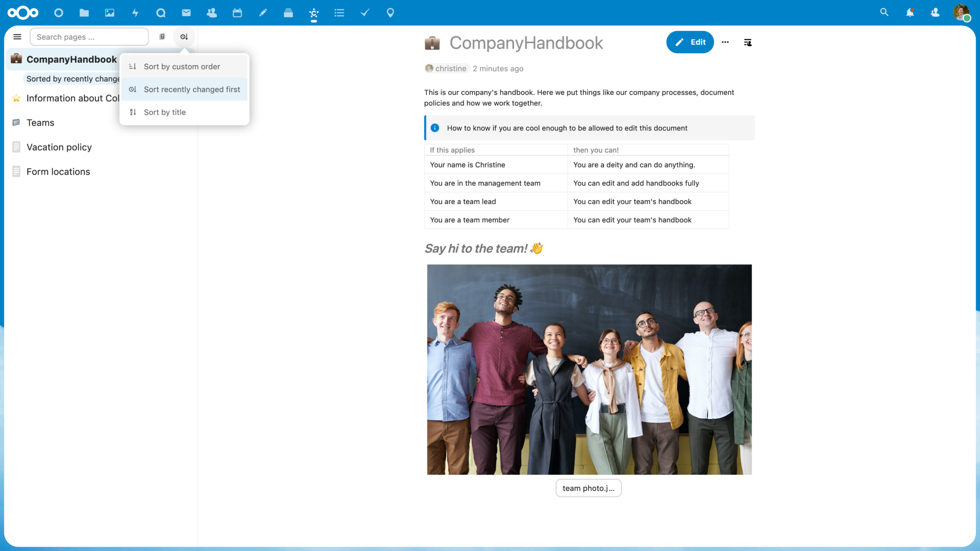Open the Activity lightning bolt icon
980x551 pixels.
(x=135, y=12)
